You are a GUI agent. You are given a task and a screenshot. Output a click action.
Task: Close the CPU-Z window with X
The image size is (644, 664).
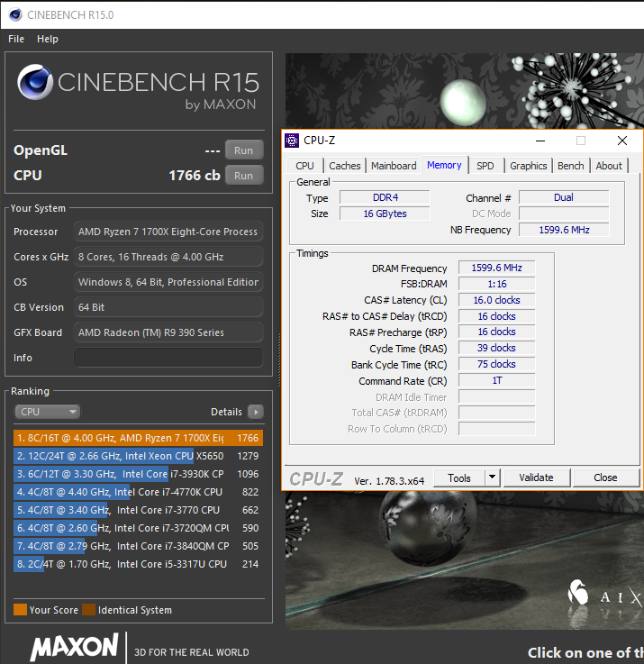coord(622,141)
